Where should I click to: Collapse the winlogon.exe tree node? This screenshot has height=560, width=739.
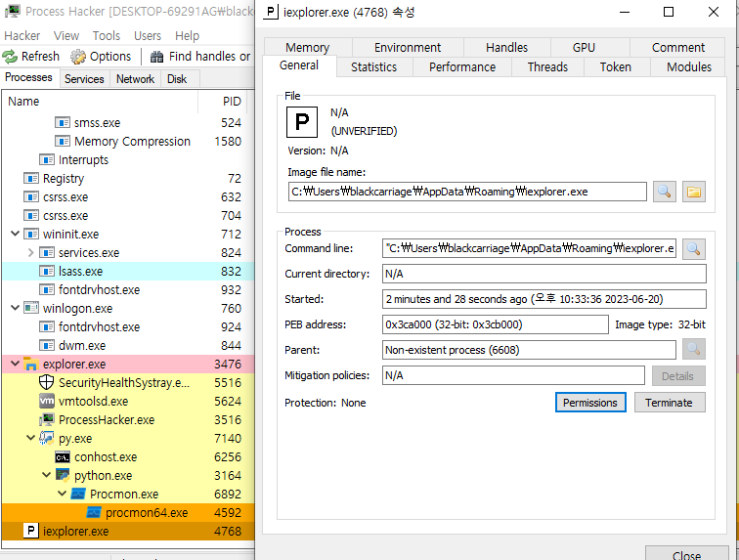click(x=15, y=308)
